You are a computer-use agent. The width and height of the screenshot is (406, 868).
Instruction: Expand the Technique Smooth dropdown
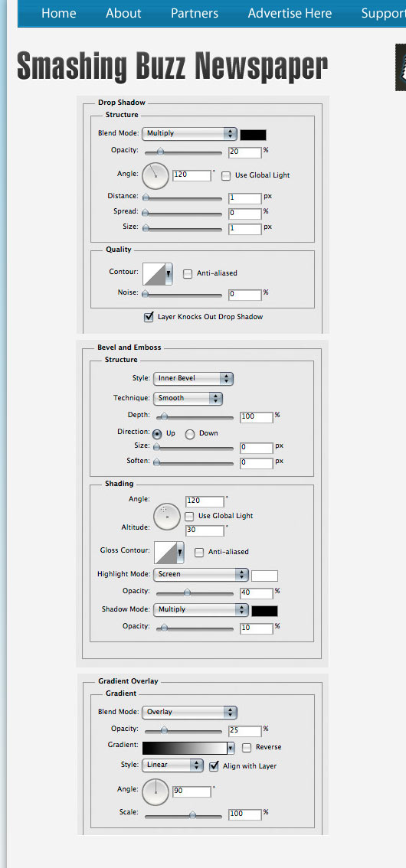pyautogui.click(x=188, y=398)
